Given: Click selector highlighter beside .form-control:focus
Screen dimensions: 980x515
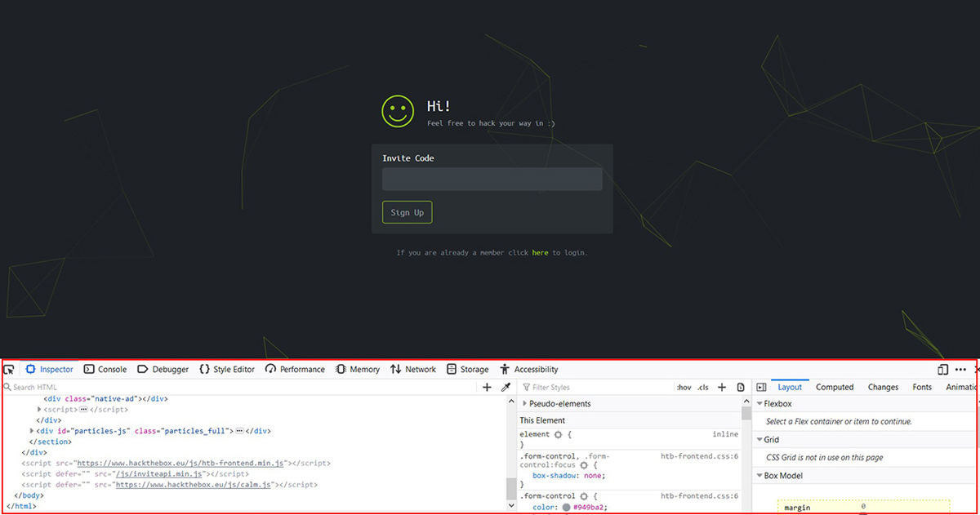Looking at the screenshot, I should pos(584,464).
